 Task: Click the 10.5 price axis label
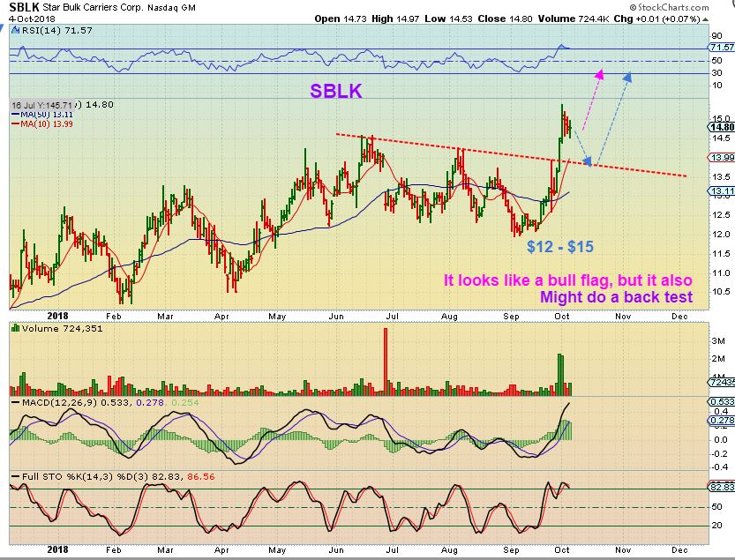click(721, 292)
